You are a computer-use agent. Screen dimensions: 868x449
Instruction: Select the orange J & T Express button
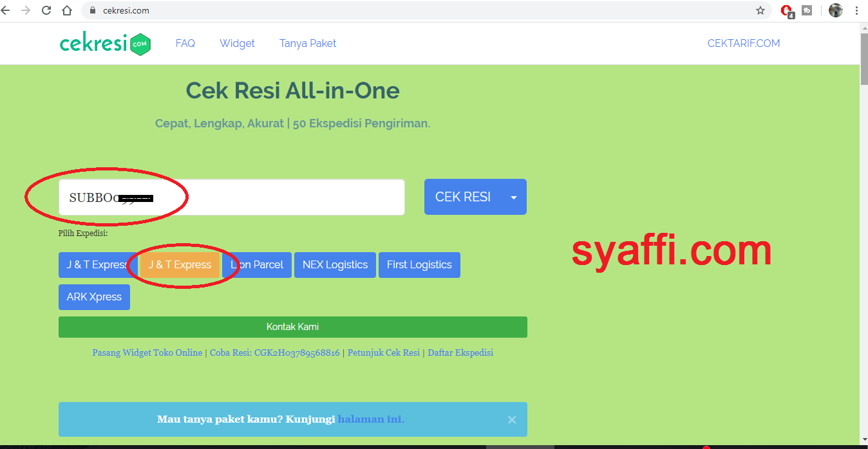pyautogui.click(x=180, y=265)
